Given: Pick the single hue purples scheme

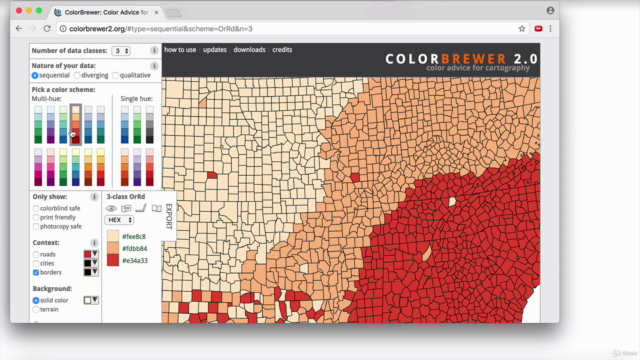Looking at the screenshot, I should tap(137, 167).
